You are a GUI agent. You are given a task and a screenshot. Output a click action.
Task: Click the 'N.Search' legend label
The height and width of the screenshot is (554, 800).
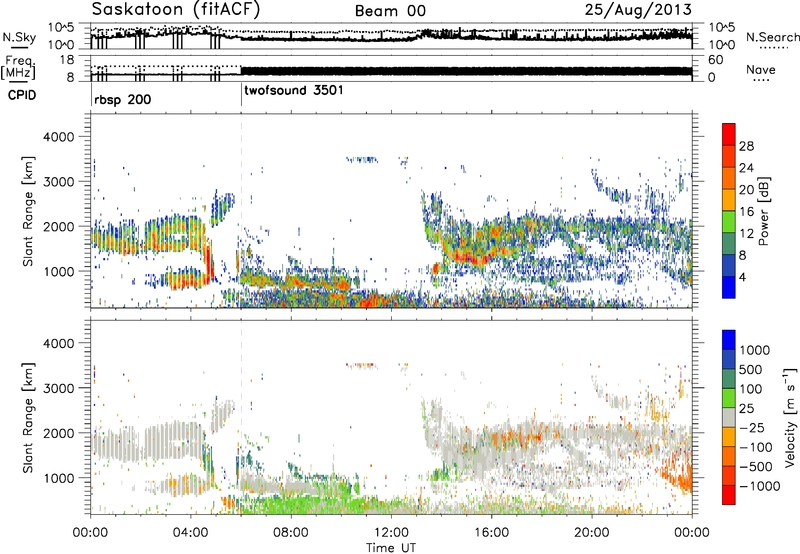point(772,37)
